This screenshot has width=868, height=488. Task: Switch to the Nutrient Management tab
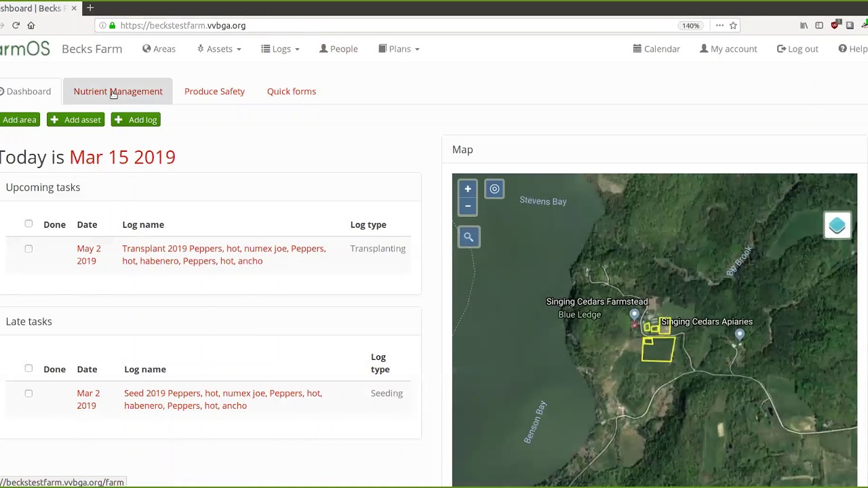[118, 91]
